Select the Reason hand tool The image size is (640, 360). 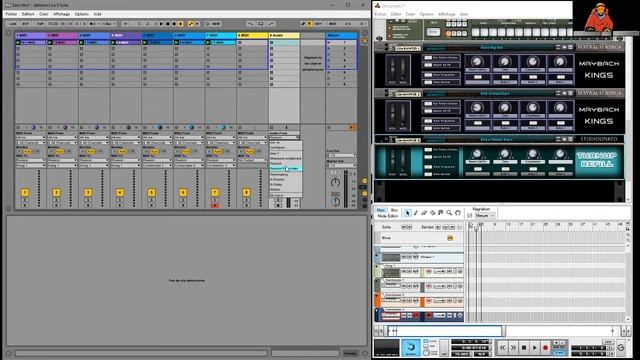[x=458, y=213]
